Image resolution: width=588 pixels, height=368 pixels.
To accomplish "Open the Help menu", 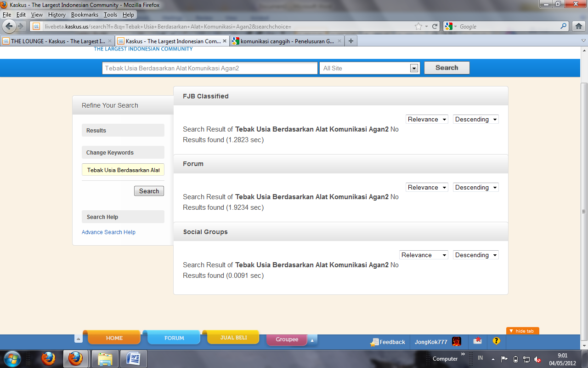I will point(128,15).
